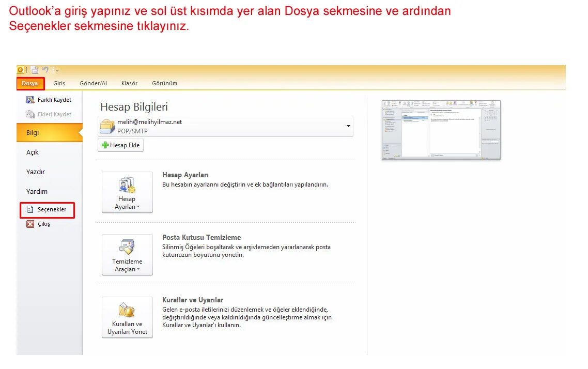Select Bilgi in the backstage menu
Image resolution: width=588 pixels, height=369 pixels.
(50, 133)
